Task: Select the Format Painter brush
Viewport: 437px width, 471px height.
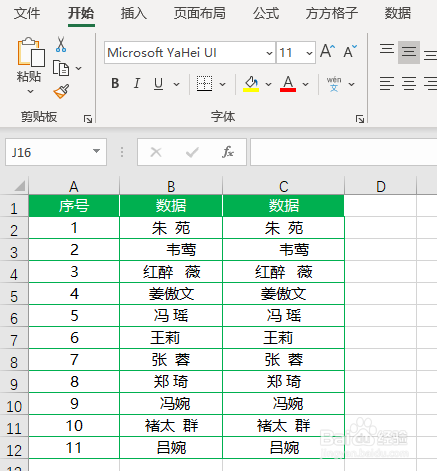Action: [61, 91]
